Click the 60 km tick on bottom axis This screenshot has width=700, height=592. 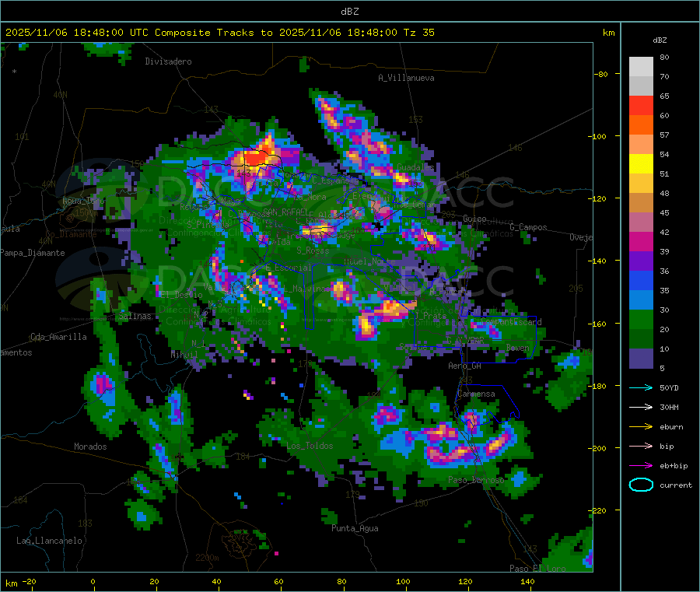279,581
